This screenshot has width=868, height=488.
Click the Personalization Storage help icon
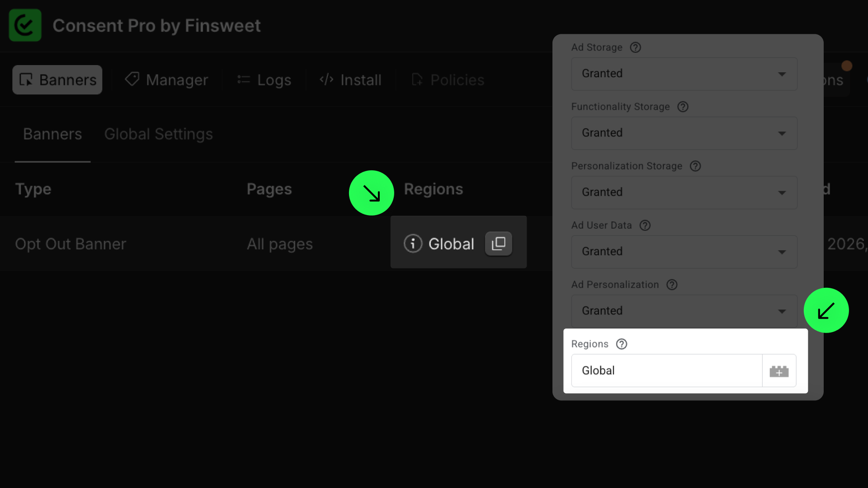[x=695, y=166]
